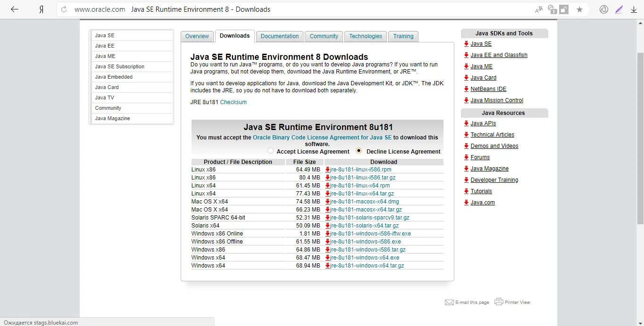Open the Java ME link under SDKs and Tools
644x326 pixels.
point(481,66)
